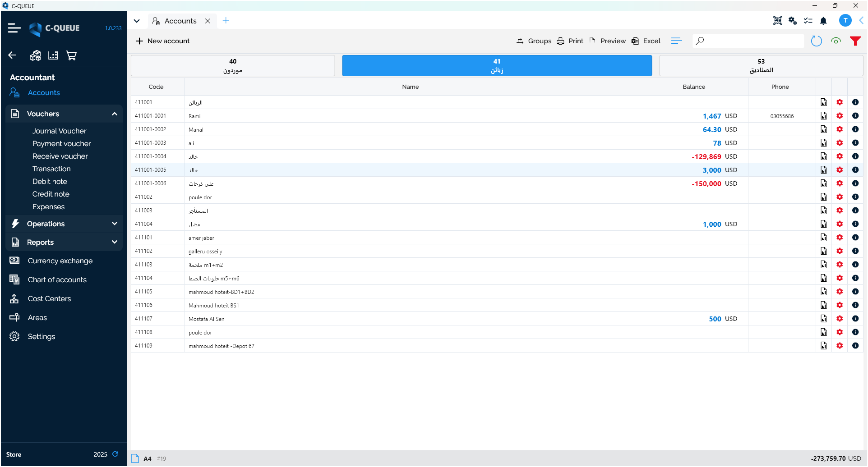Click the shopping cart icon in sidebar

pyautogui.click(x=71, y=55)
